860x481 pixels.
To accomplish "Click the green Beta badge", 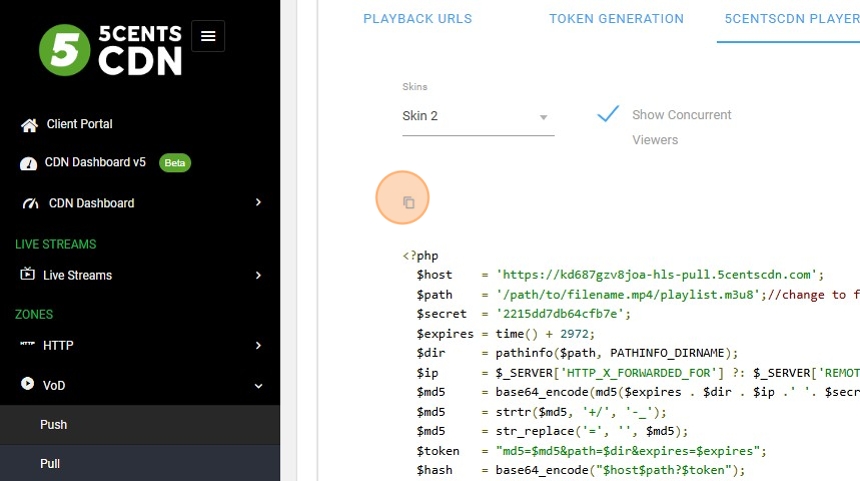I will click(175, 163).
